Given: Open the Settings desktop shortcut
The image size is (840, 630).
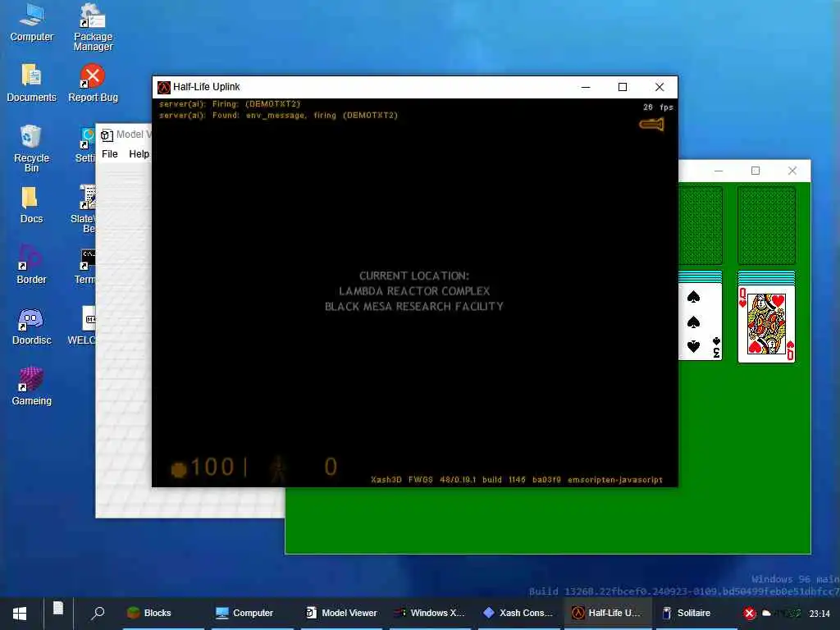Looking at the screenshot, I should click(85, 144).
